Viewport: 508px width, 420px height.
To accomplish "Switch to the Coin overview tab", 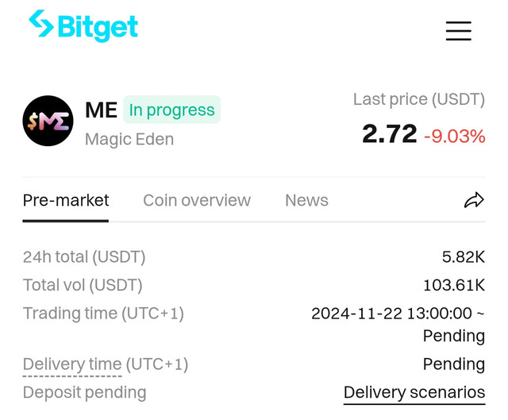I will (x=197, y=200).
